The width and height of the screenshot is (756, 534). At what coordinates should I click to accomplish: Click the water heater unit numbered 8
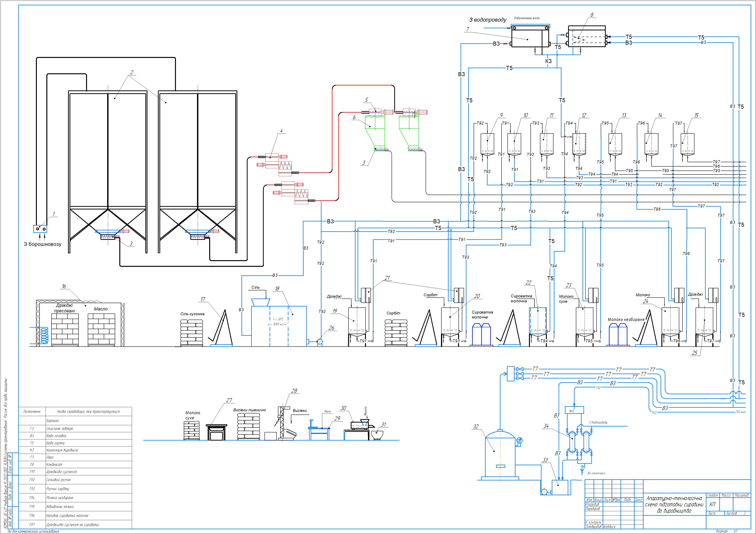point(587,36)
